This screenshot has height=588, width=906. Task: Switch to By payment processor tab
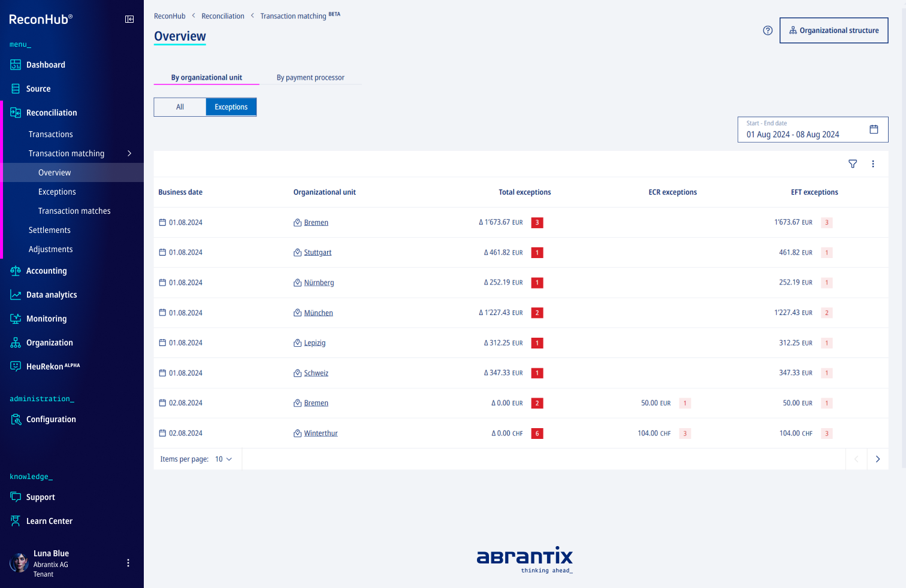pyautogui.click(x=310, y=77)
